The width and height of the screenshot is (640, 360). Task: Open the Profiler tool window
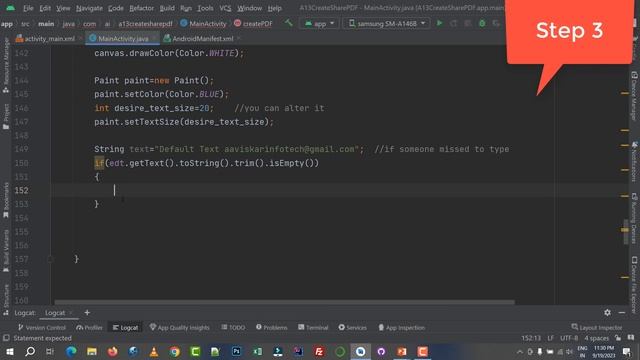coord(89,327)
